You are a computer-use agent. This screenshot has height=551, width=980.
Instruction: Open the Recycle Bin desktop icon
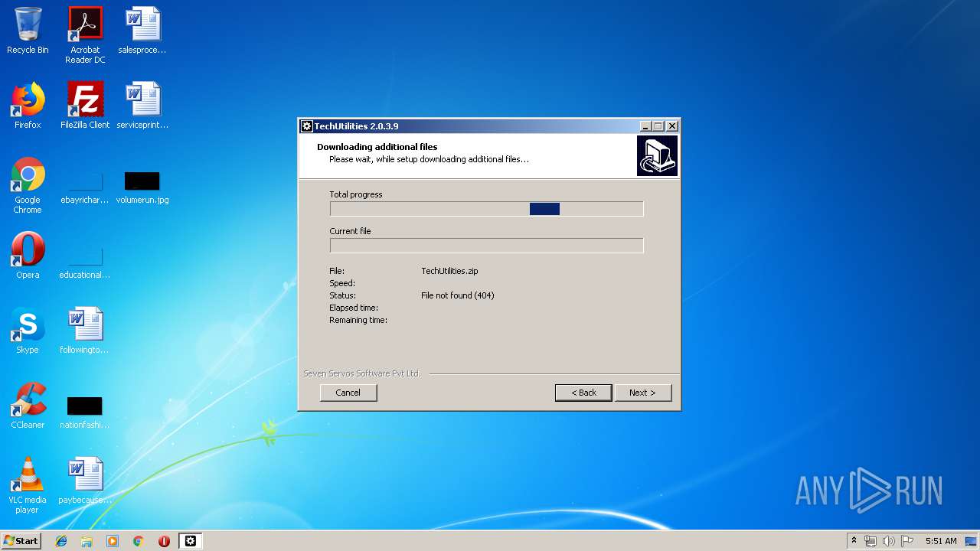28,31
